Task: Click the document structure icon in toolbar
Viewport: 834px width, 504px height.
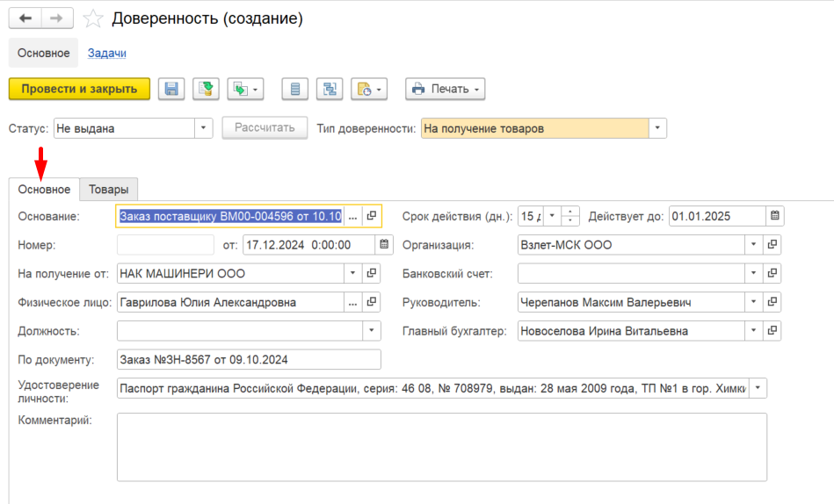Action: tap(330, 89)
